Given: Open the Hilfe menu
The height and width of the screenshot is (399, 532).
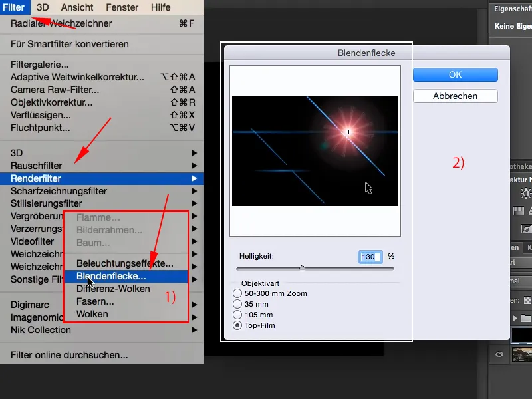Looking at the screenshot, I should point(161,7).
